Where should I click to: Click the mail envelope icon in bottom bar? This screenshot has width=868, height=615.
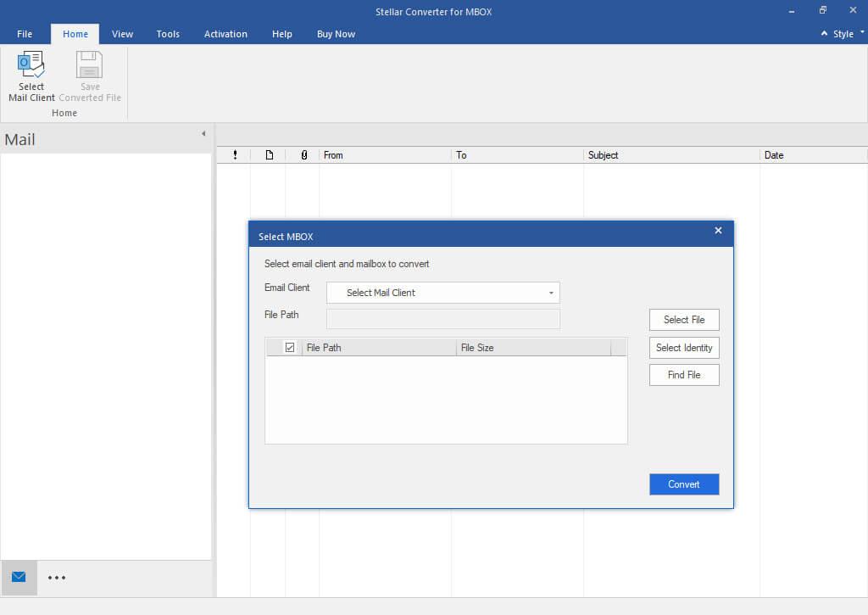pyautogui.click(x=19, y=578)
